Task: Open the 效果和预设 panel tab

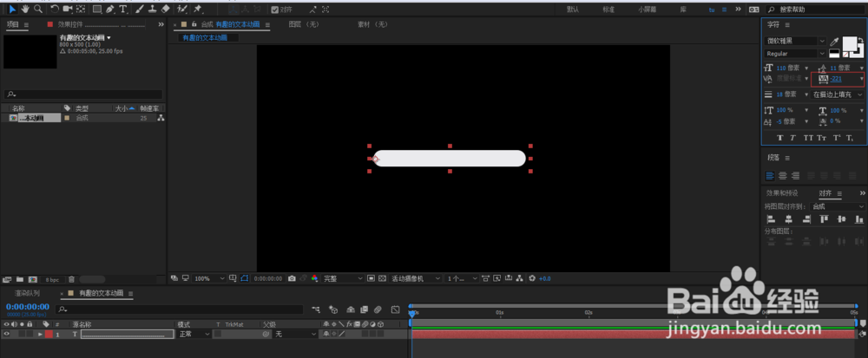Action: tap(782, 192)
